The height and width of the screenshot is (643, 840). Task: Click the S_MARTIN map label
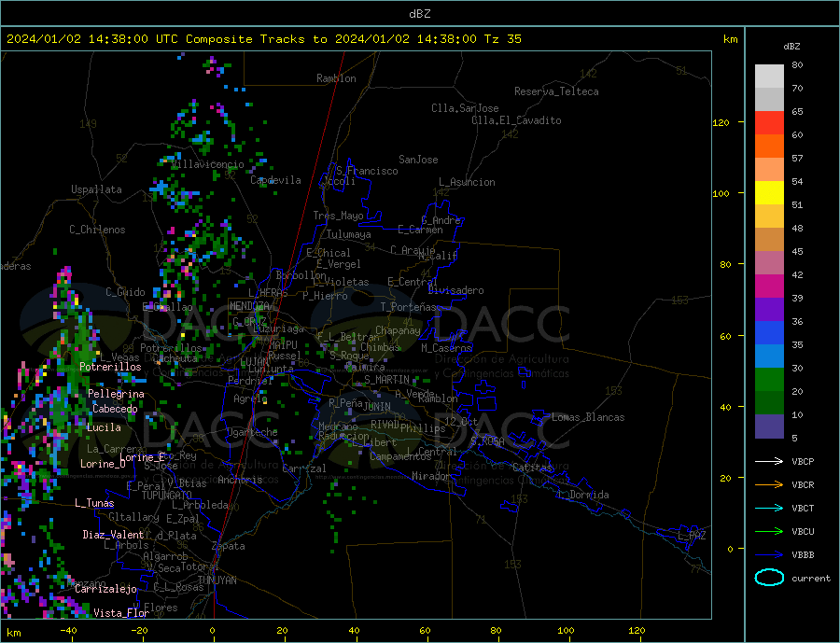point(386,380)
